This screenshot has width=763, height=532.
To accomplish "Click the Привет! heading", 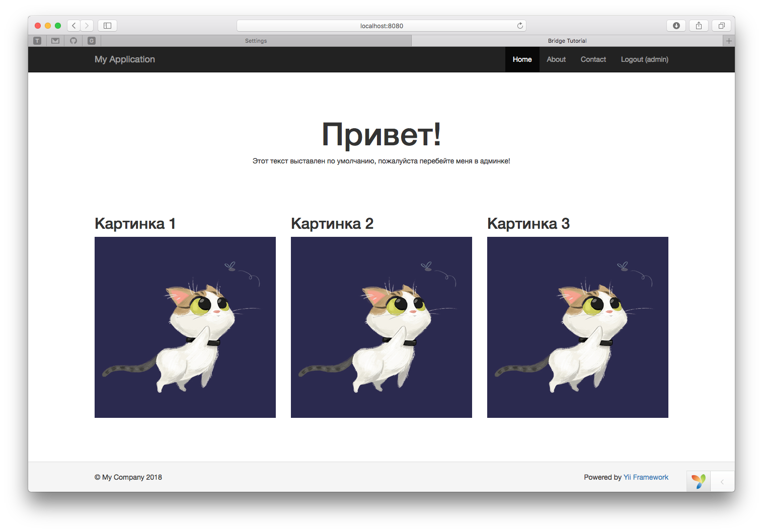I will [381, 134].
